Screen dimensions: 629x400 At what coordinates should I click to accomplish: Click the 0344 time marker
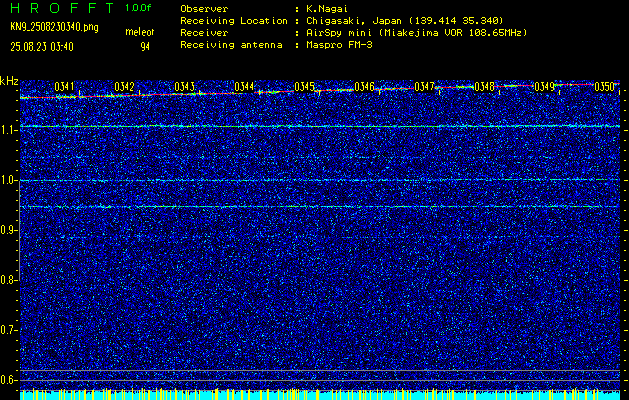click(x=244, y=87)
